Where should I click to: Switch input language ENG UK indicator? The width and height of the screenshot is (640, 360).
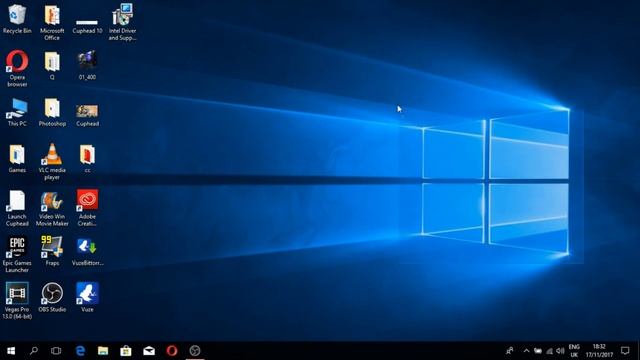[574, 351]
